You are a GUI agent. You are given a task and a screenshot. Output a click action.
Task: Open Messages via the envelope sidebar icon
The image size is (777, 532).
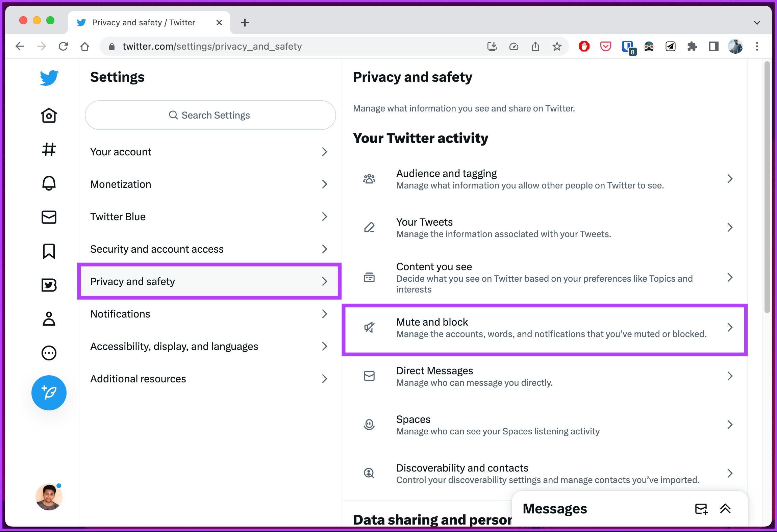[49, 217]
